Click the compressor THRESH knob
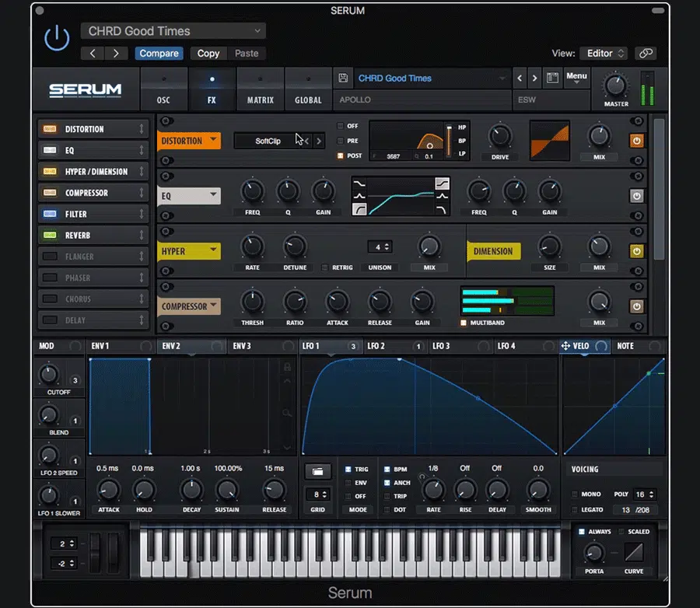This screenshot has width=700, height=608. click(252, 302)
